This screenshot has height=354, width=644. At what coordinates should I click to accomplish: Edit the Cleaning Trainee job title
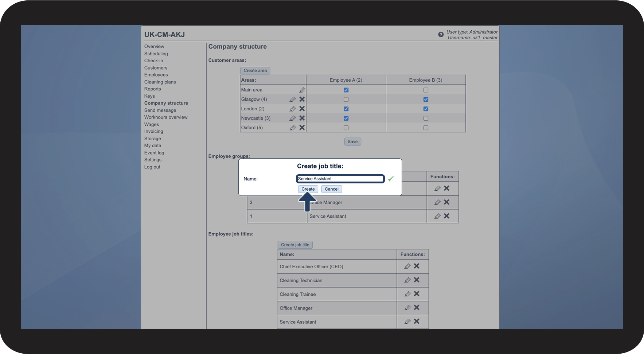pos(407,294)
